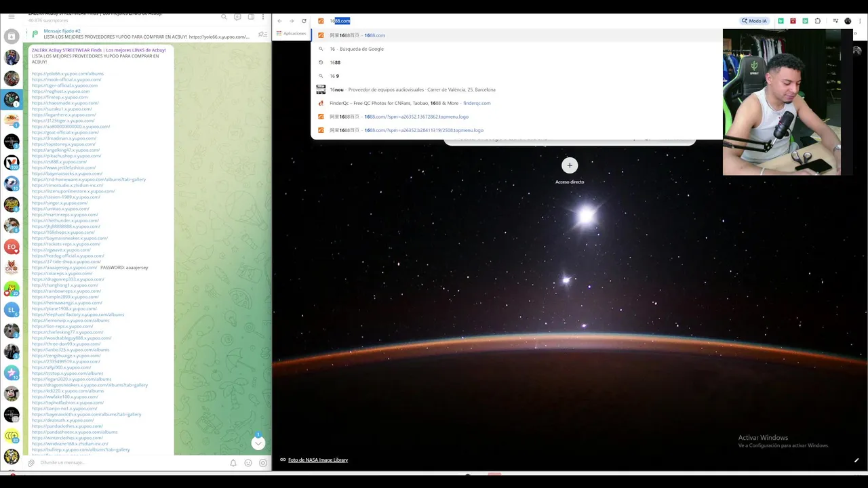The image size is (868, 488).
Task: Open link https://elephant-factory.x.yupoo.com/albums
Action: coord(77,314)
